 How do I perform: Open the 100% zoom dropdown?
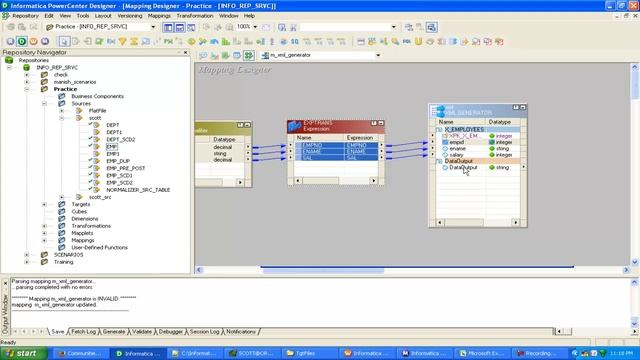(x=255, y=27)
